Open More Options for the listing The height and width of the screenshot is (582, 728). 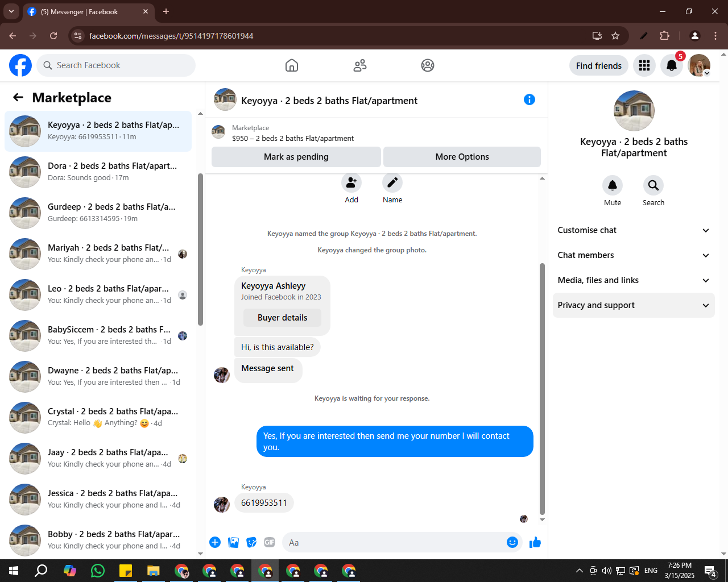462,157
